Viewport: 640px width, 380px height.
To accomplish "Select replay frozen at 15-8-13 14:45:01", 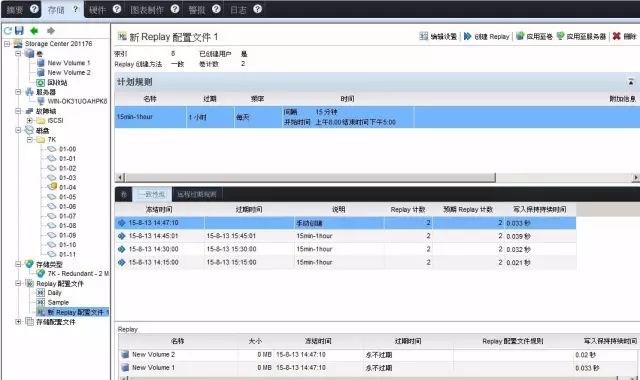I will (x=345, y=236).
